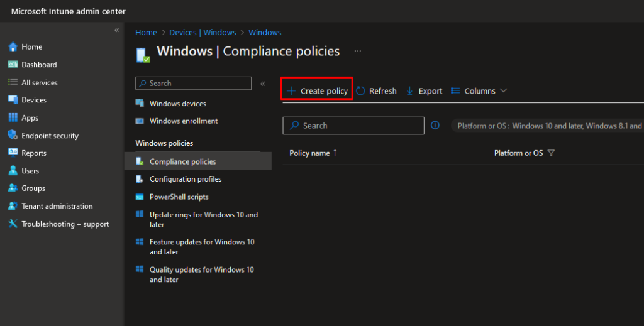Open the Dashboard icon in sidebar

[13, 64]
